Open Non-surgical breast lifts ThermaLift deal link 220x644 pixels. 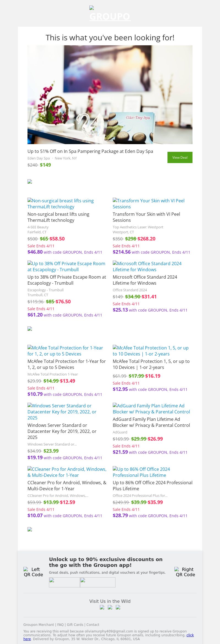click(x=61, y=204)
